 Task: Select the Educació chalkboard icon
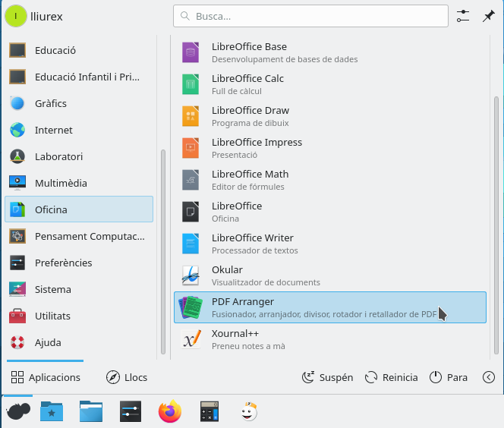click(17, 50)
